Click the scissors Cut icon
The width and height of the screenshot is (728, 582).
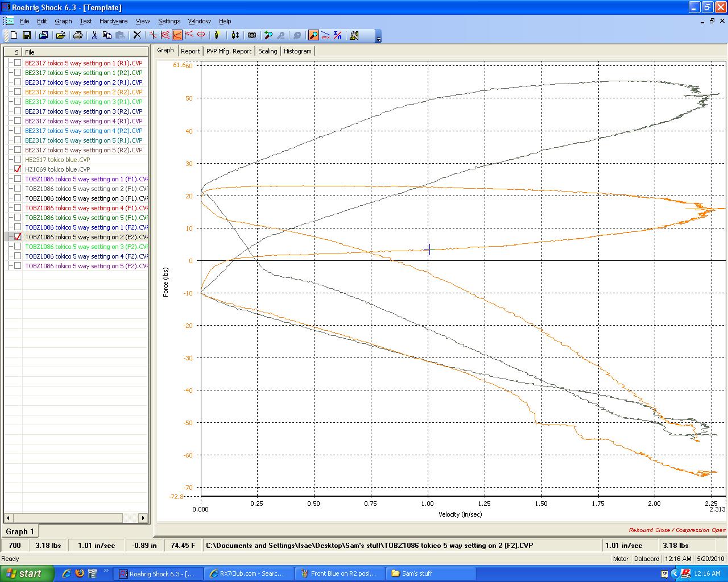94,35
